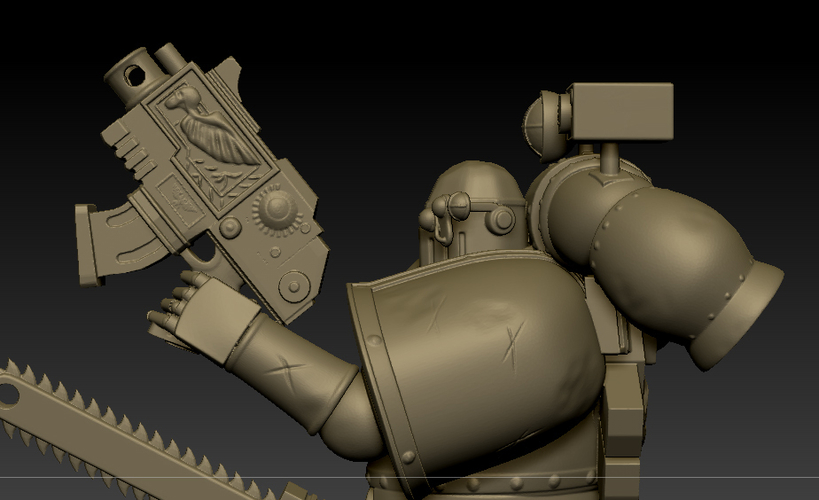
Task: Select the round helmet ear lens
Action: click(x=500, y=219)
